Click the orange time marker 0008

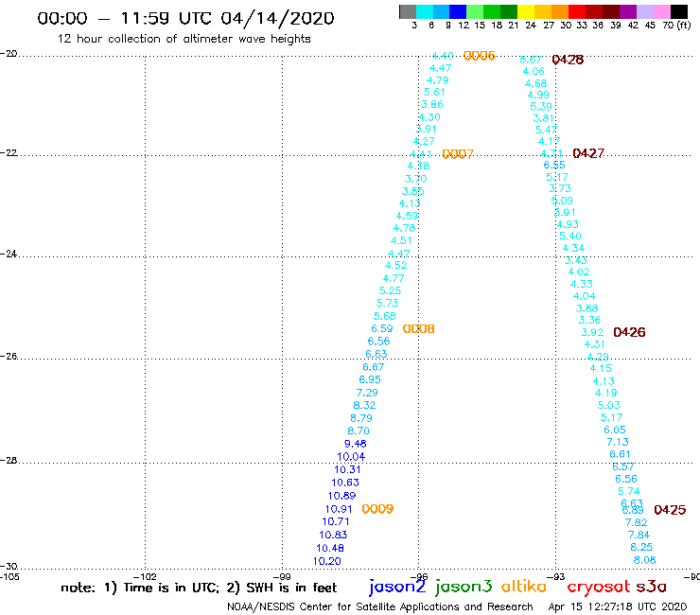[x=418, y=329]
